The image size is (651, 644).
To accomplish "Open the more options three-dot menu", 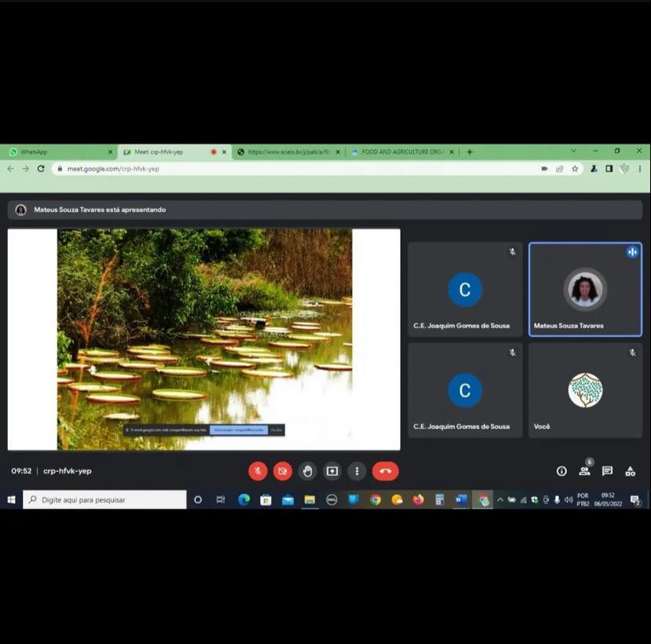I will click(357, 471).
